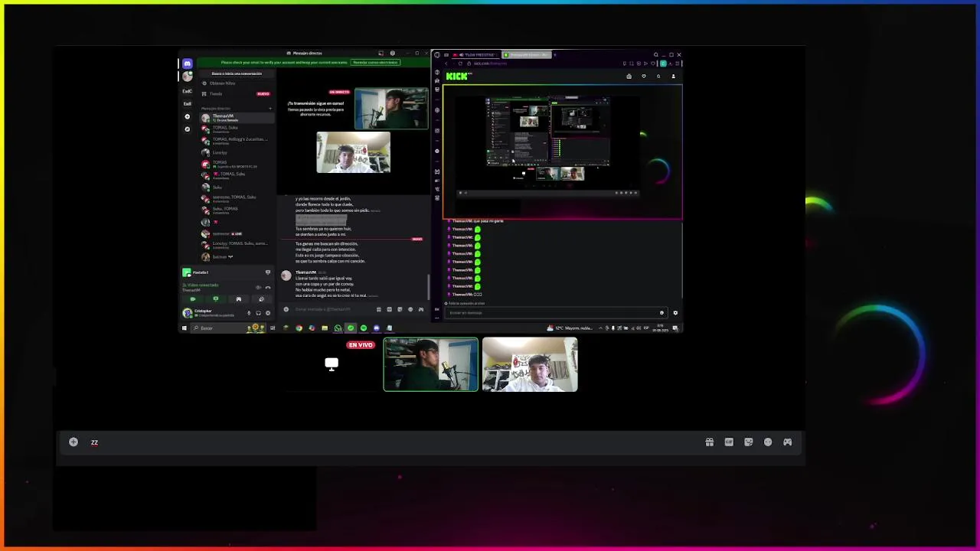Switch to the 'FLOW FREESTYLE' browser tab

click(475, 55)
